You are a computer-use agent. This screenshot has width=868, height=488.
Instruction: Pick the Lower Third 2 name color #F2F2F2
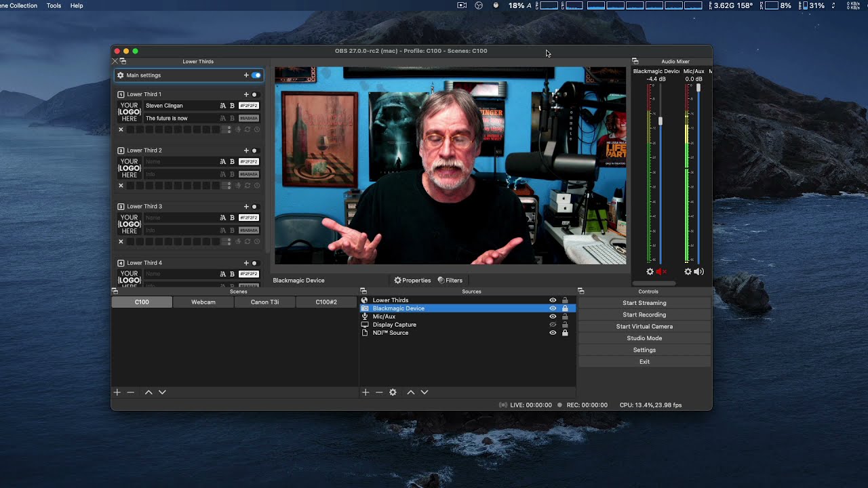click(249, 162)
